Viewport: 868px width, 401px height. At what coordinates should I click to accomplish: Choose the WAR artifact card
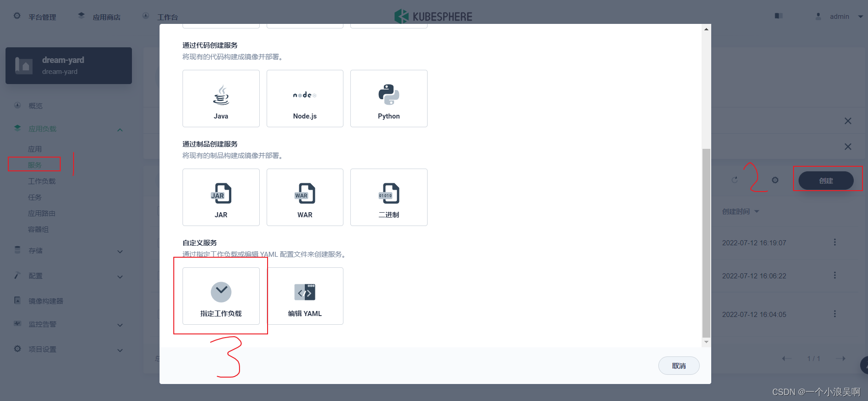tap(305, 197)
